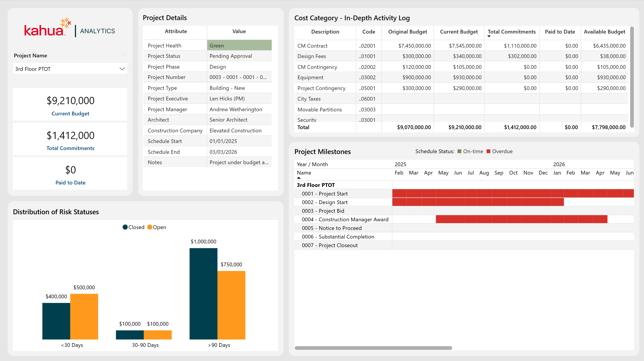Sort by Original Budget column header
The height and width of the screenshot is (361, 644).
click(x=407, y=32)
